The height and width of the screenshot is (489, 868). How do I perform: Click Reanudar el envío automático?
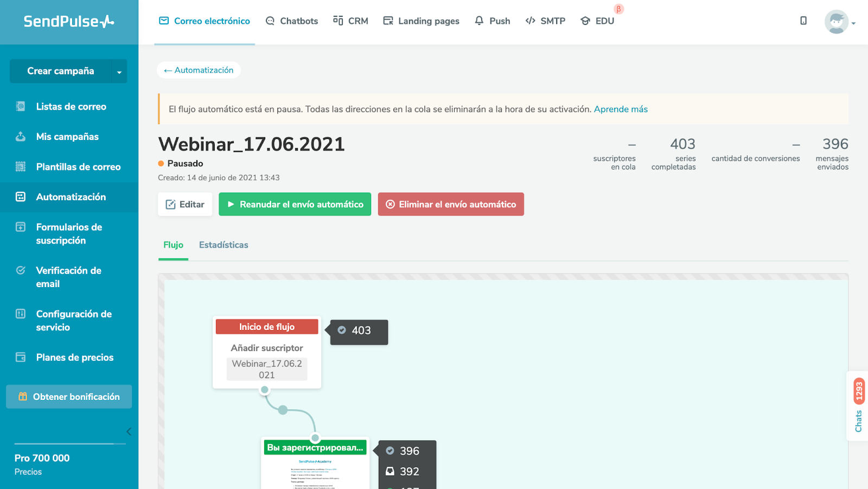click(x=295, y=205)
